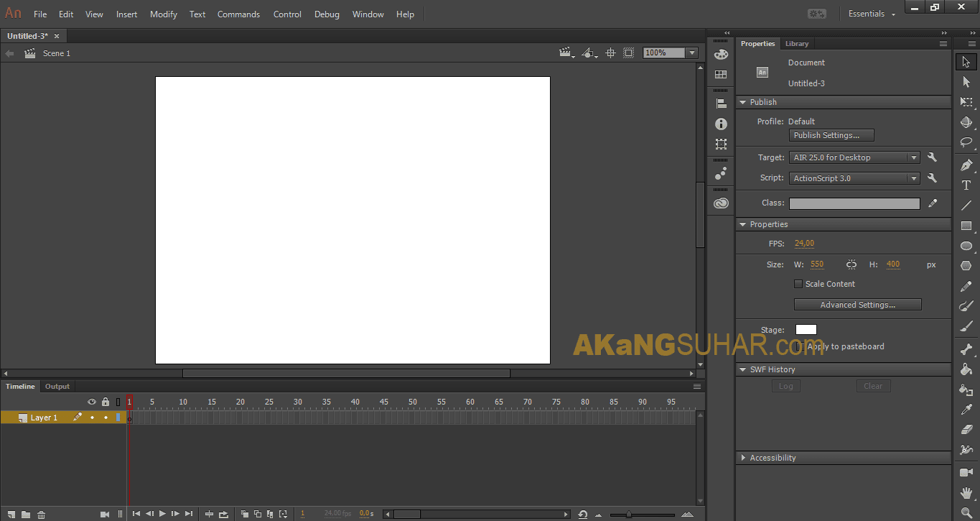980x521 pixels.
Task: Go to the first frame
Action: 136,514
